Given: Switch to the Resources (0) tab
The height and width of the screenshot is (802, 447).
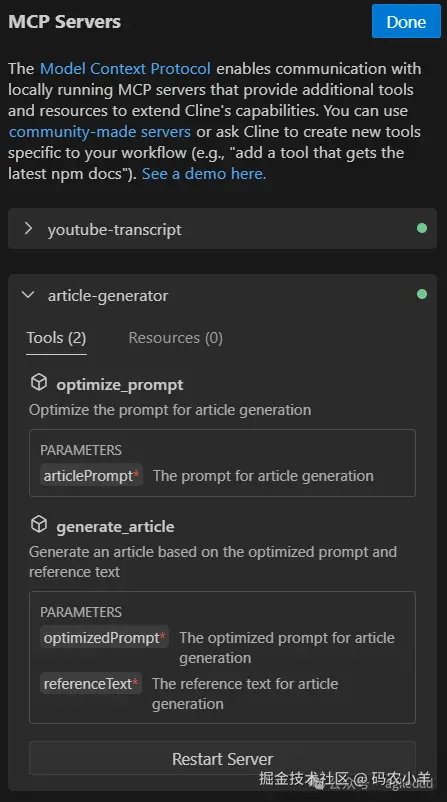Looking at the screenshot, I should coord(175,338).
